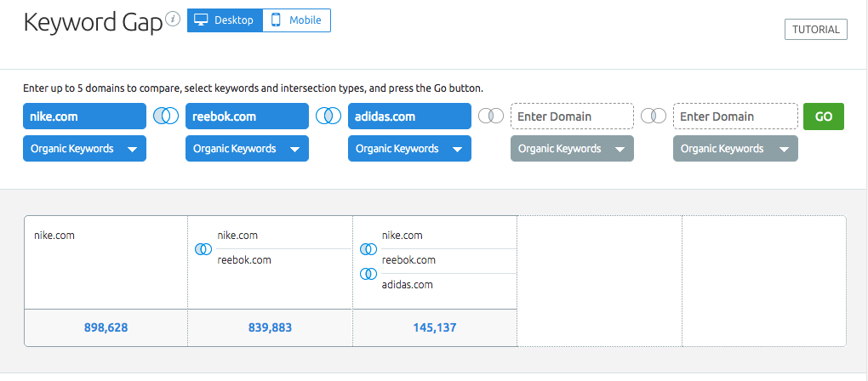Open the TUTORIAL button
Screen dimensions: 868x381
[816, 29]
